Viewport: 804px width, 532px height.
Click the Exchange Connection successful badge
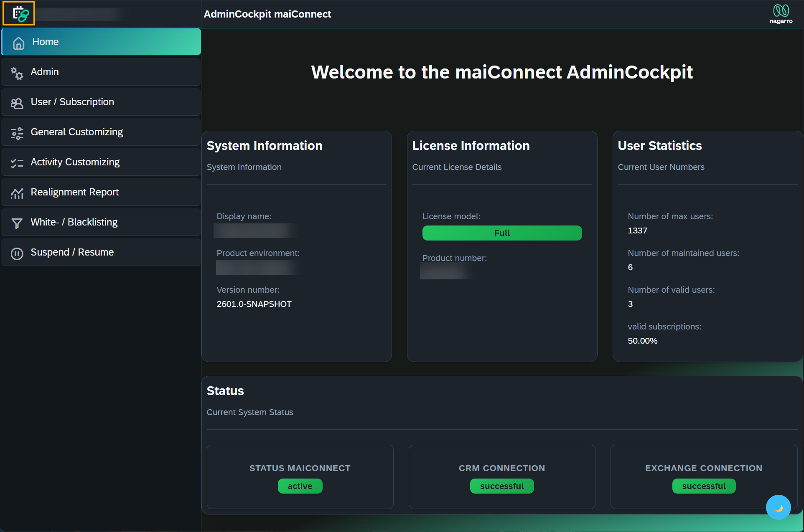click(704, 486)
